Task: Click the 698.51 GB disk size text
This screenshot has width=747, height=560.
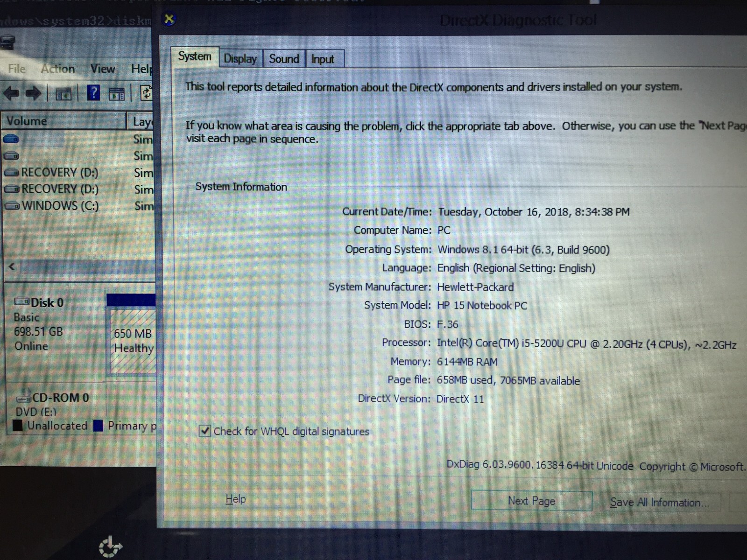Action: point(38,332)
